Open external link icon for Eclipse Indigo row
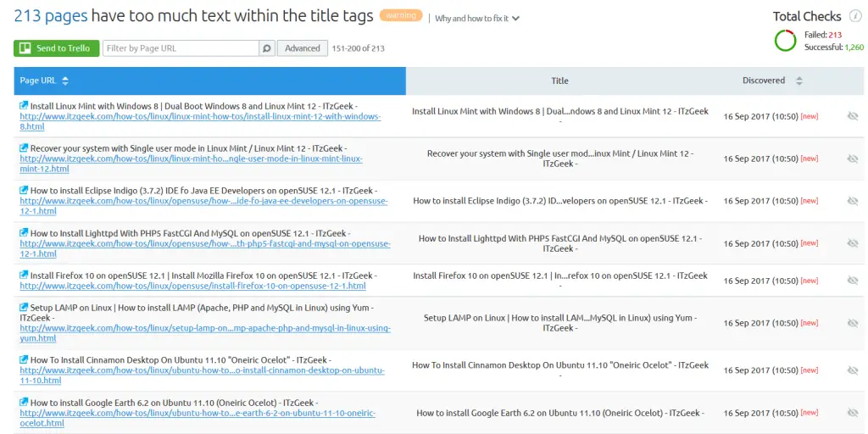 pos(24,190)
